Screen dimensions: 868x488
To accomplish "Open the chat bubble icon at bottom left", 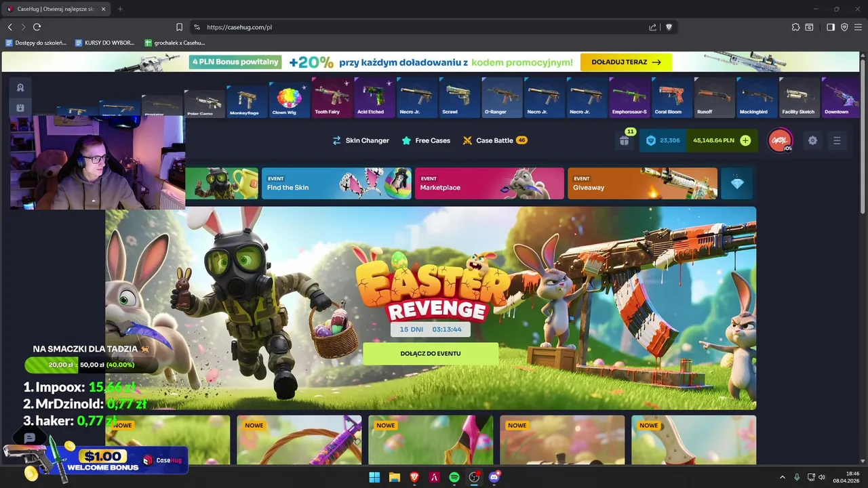I will (x=29, y=438).
